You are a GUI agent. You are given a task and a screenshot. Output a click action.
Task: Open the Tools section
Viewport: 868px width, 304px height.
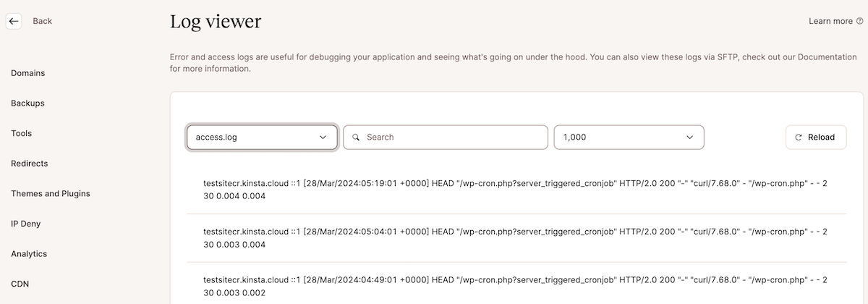coord(21,133)
